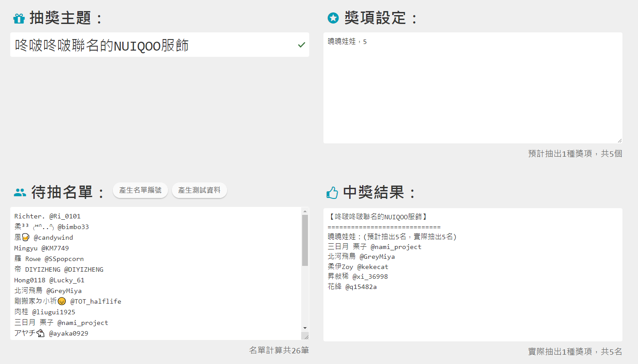Click winner 三日月 栗子 in the results box
This screenshot has height=364, width=638.
coord(375,247)
